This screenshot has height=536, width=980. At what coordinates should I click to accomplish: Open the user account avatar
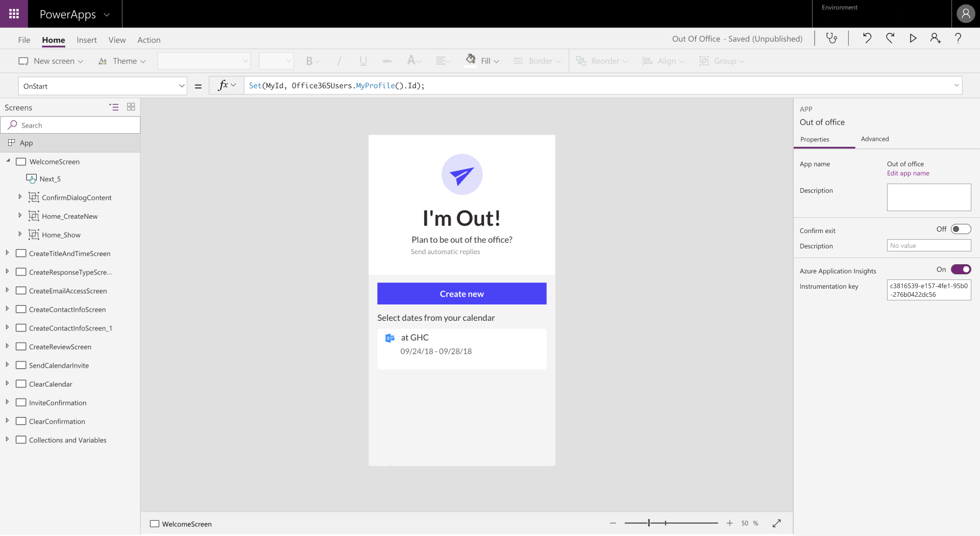pos(965,14)
